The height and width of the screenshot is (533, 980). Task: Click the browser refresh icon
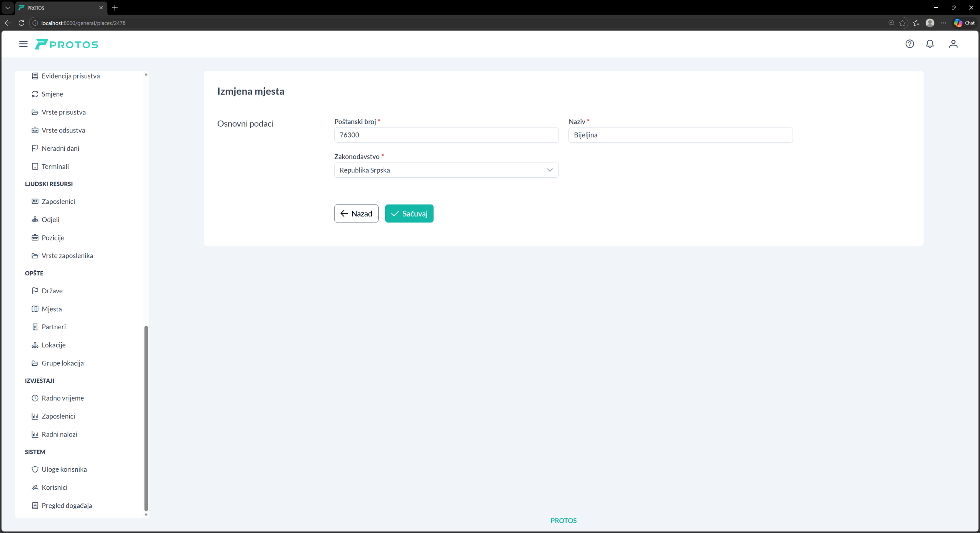click(21, 23)
